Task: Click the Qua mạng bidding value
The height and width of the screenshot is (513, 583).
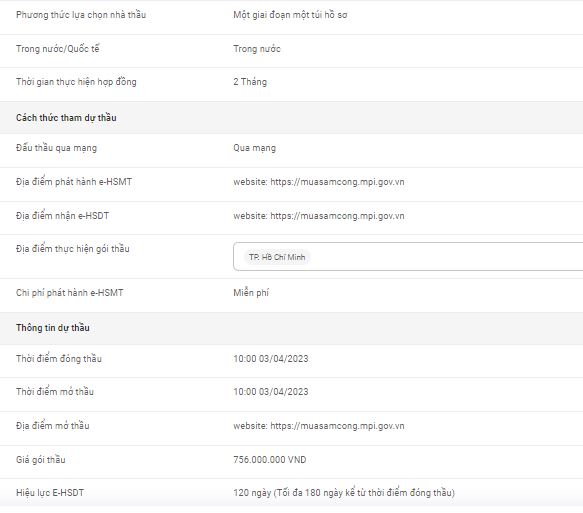Action: [x=254, y=148]
